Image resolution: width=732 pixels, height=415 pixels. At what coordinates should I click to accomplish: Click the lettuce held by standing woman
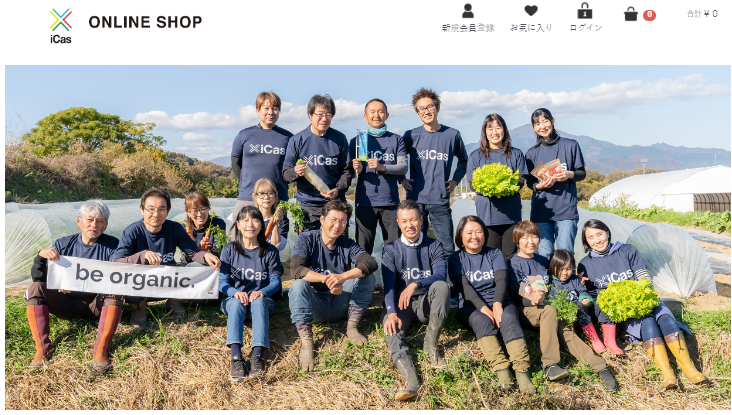(495, 180)
